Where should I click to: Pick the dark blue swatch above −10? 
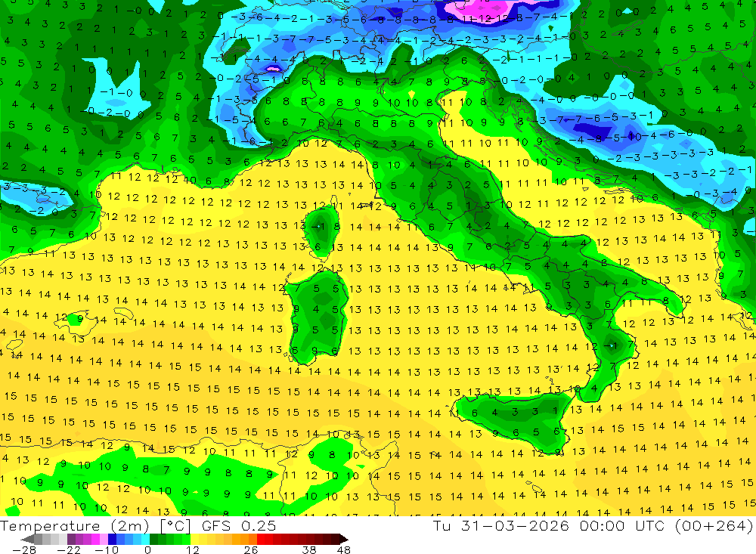(x=112, y=539)
